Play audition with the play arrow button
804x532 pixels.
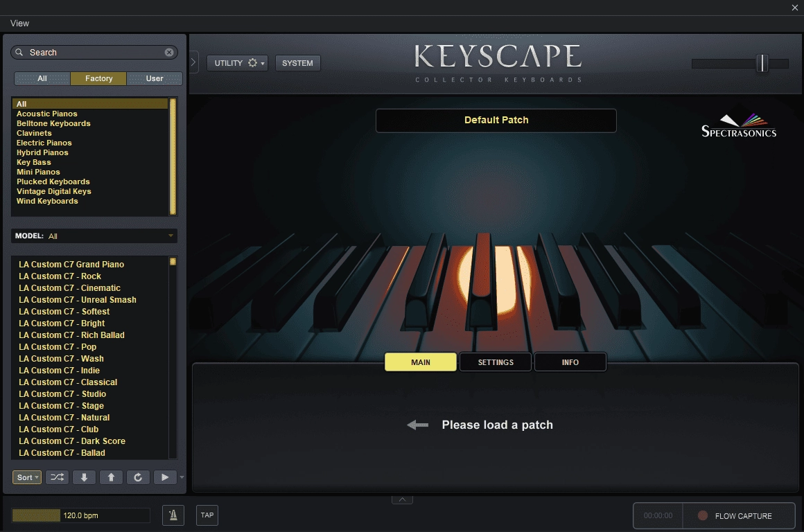pyautogui.click(x=164, y=477)
